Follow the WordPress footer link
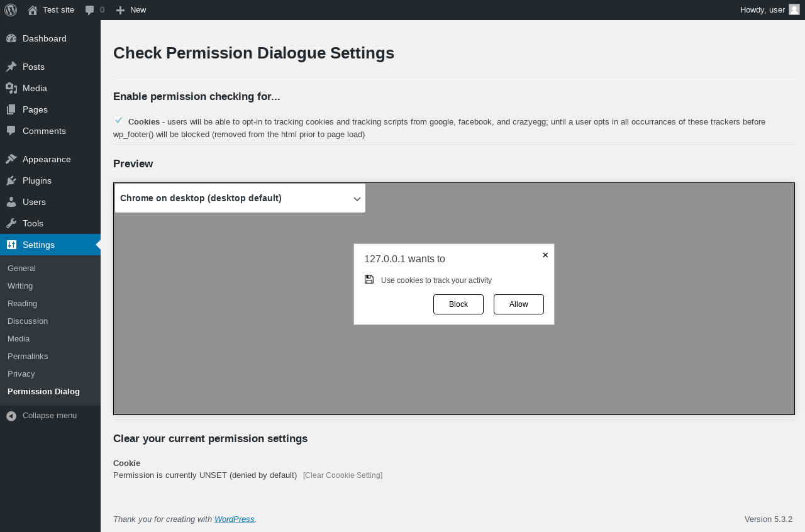Screen dimensions: 805x532 234,519
